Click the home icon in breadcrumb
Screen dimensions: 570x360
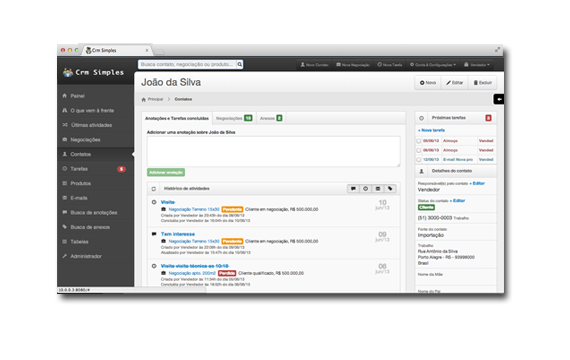(144, 99)
